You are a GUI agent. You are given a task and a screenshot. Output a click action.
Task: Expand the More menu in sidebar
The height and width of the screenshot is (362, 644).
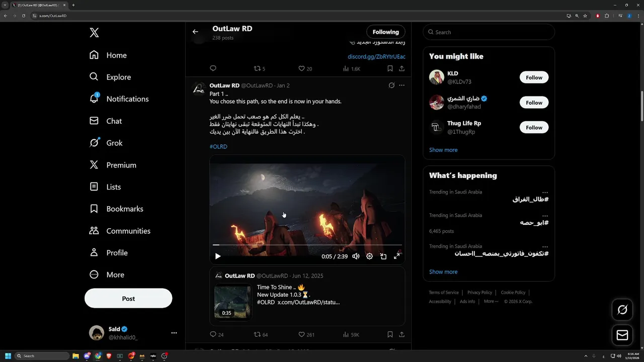[x=107, y=275]
